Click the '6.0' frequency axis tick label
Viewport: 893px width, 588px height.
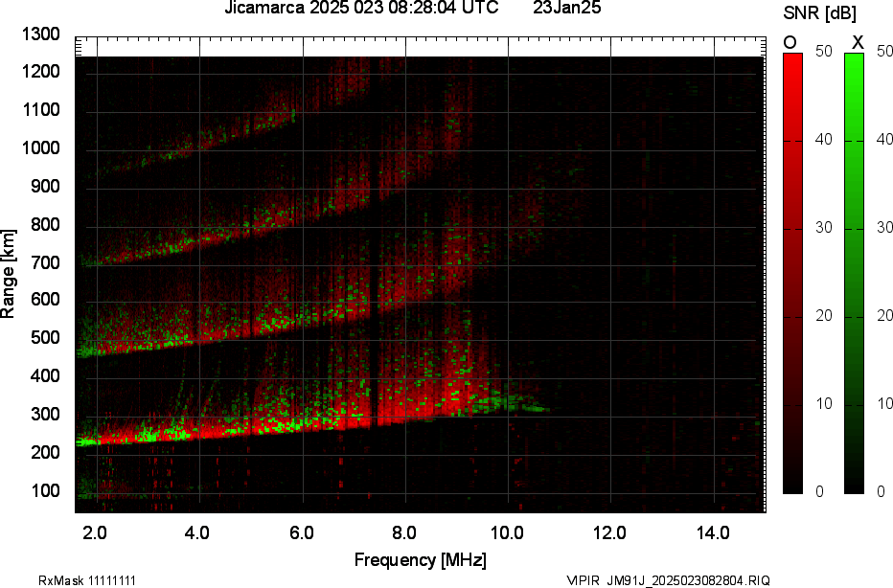coord(301,533)
